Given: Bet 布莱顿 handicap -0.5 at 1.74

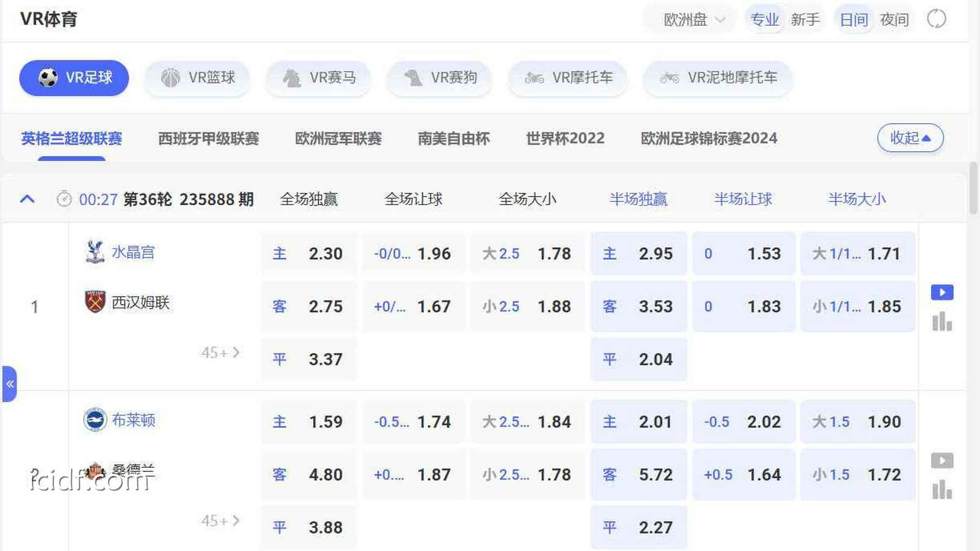Looking at the screenshot, I should coord(414,422).
